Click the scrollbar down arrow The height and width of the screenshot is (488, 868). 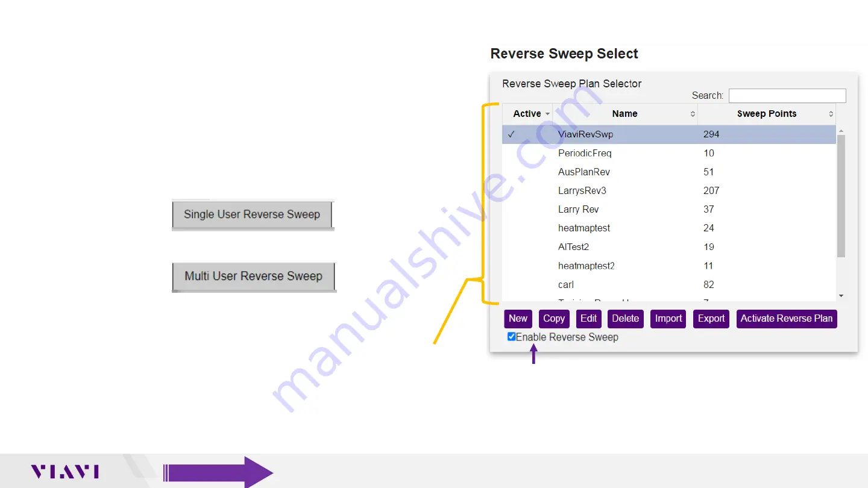coord(841,296)
